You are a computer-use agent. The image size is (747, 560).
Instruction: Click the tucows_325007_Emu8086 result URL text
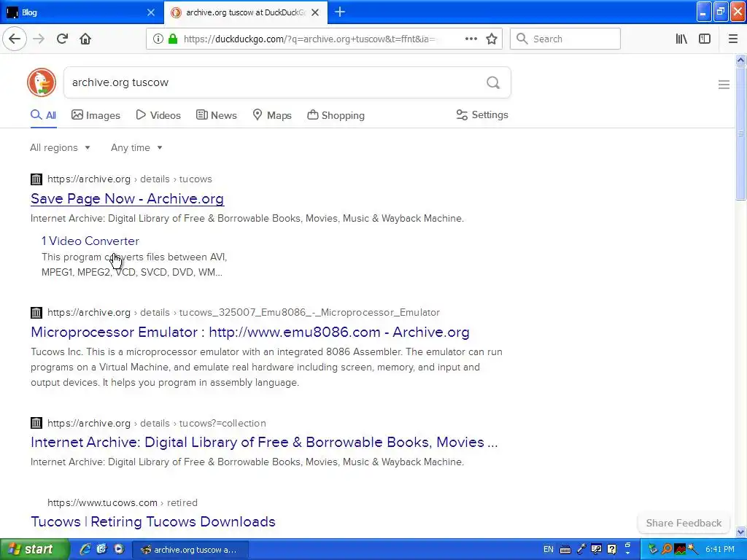pos(244,313)
